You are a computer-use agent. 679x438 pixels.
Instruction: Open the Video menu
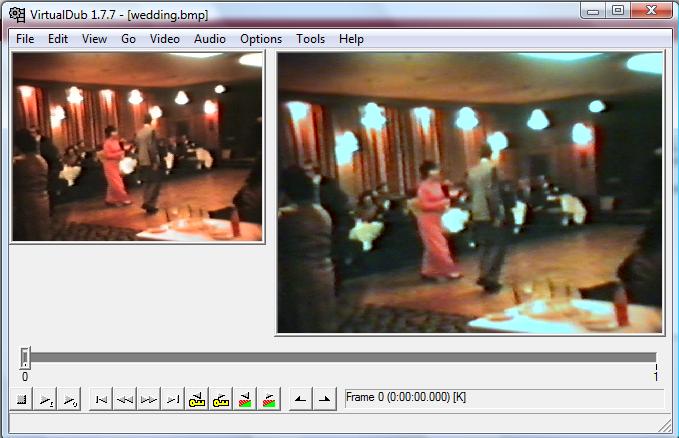coord(165,39)
